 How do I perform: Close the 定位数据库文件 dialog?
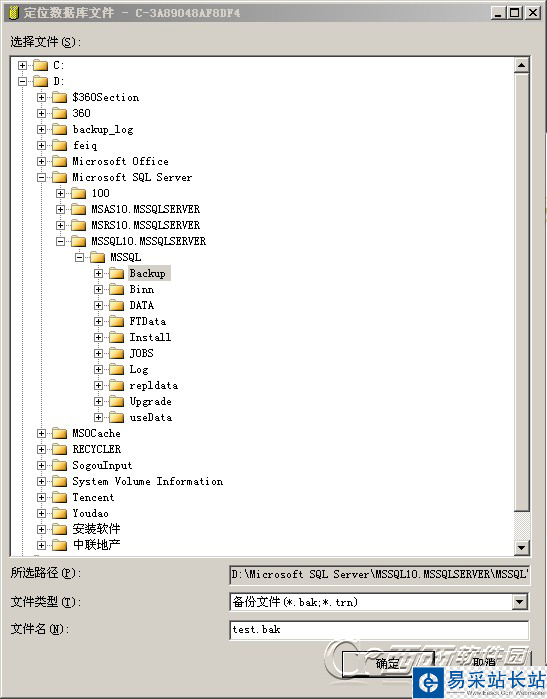533,12
